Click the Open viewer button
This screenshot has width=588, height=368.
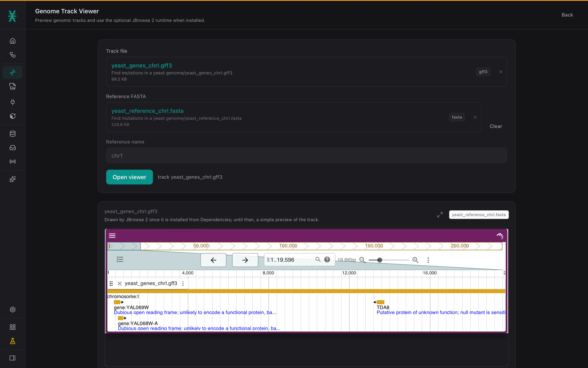coord(129,177)
